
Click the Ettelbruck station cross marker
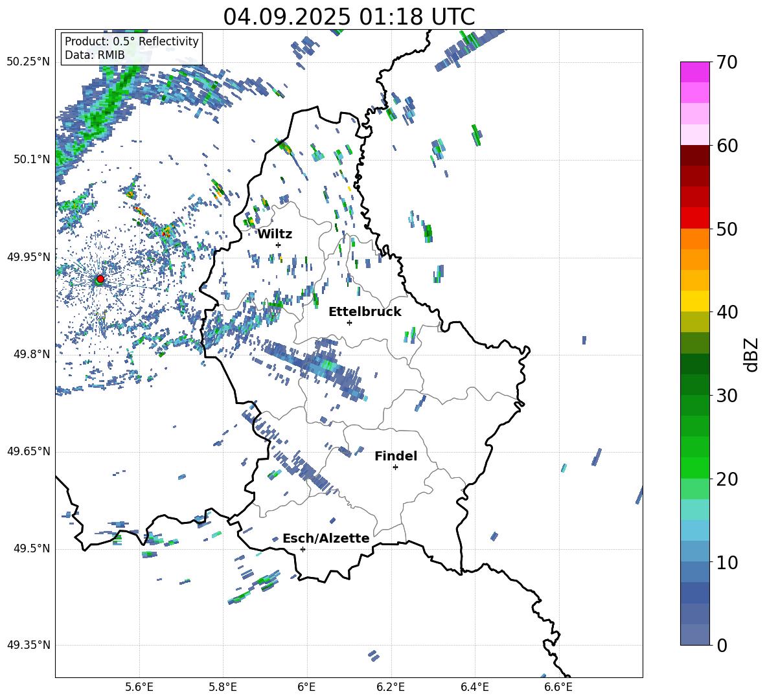tap(349, 322)
